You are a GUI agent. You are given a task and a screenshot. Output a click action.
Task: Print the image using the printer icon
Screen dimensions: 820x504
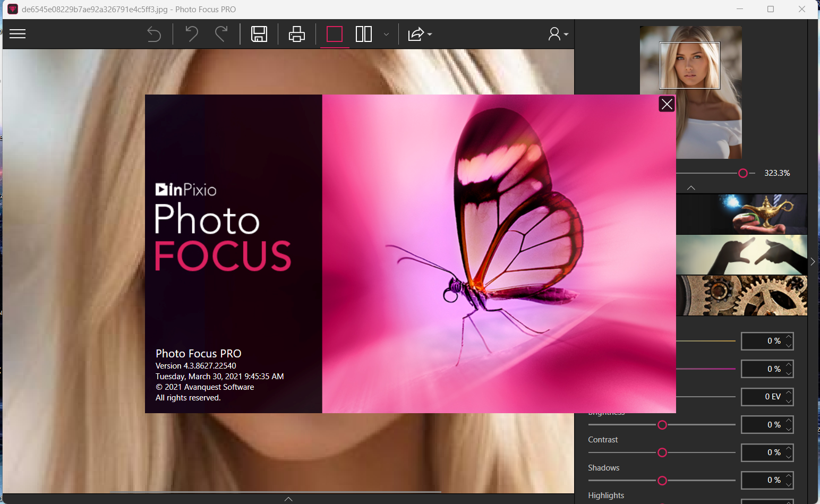pos(296,35)
